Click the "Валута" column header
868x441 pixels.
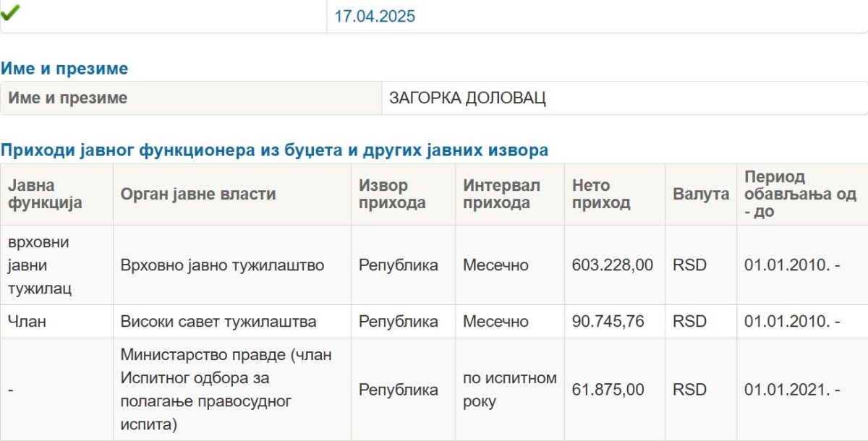(700, 194)
